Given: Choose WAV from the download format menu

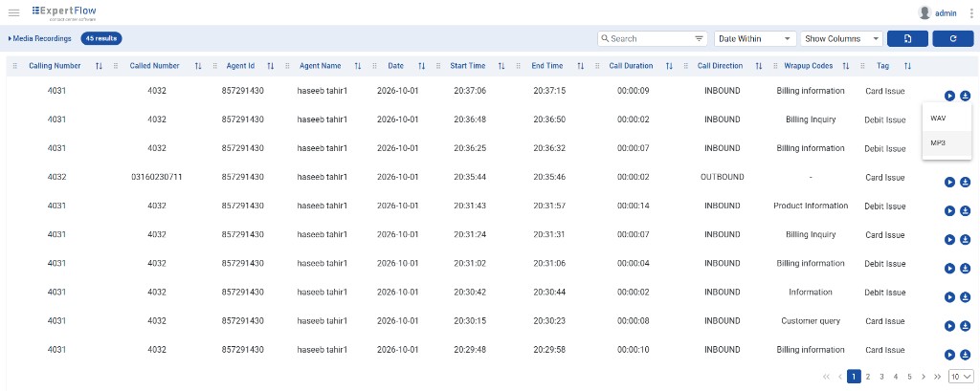Looking at the screenshot, I should (x=947, y=118).
